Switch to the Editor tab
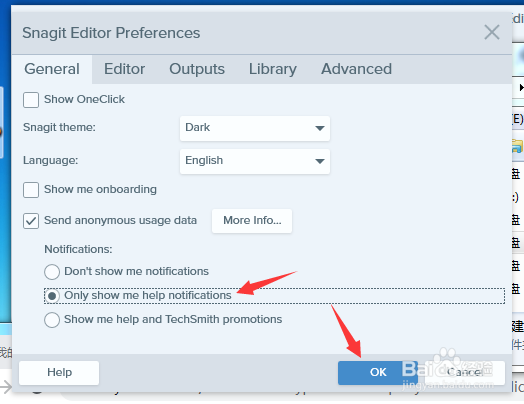524x404 pixels. [x=124, y=69]
